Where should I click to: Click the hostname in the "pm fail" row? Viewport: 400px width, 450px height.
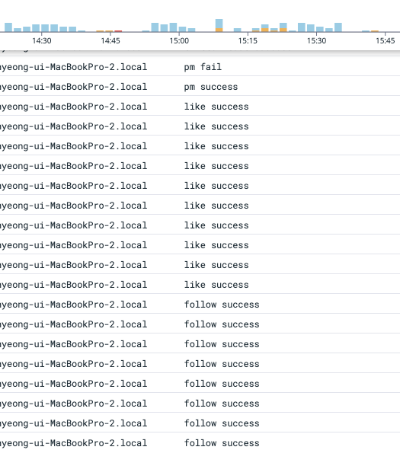point(73,67)
